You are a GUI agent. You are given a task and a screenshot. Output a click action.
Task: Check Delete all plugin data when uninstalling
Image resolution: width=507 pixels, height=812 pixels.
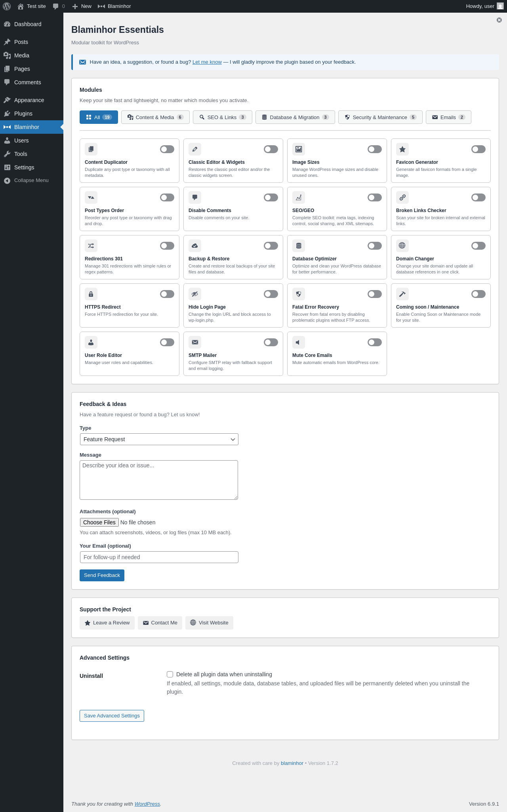coord(170,674)
